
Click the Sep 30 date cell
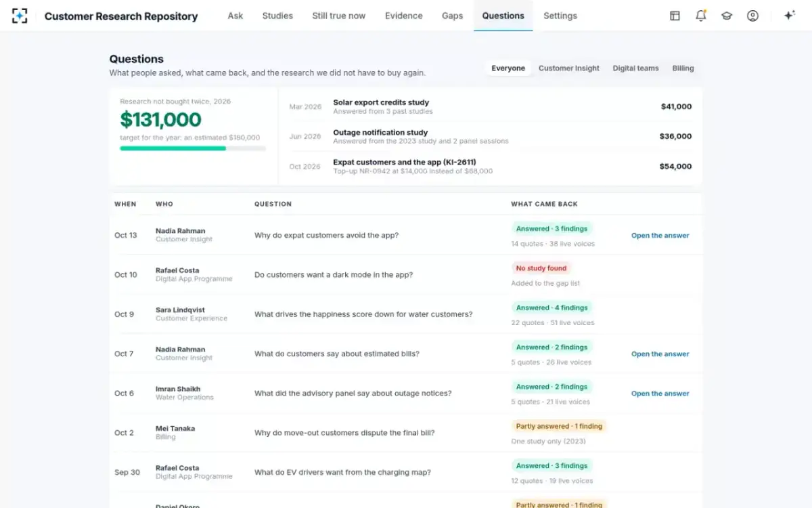[127, 473]
